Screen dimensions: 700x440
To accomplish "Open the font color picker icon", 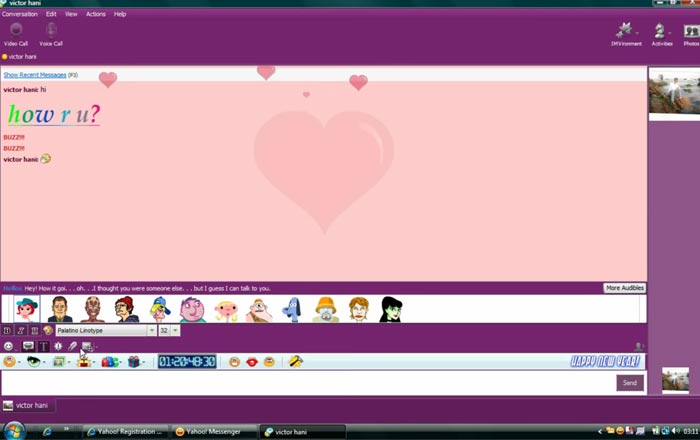I will tap(48, 331).
